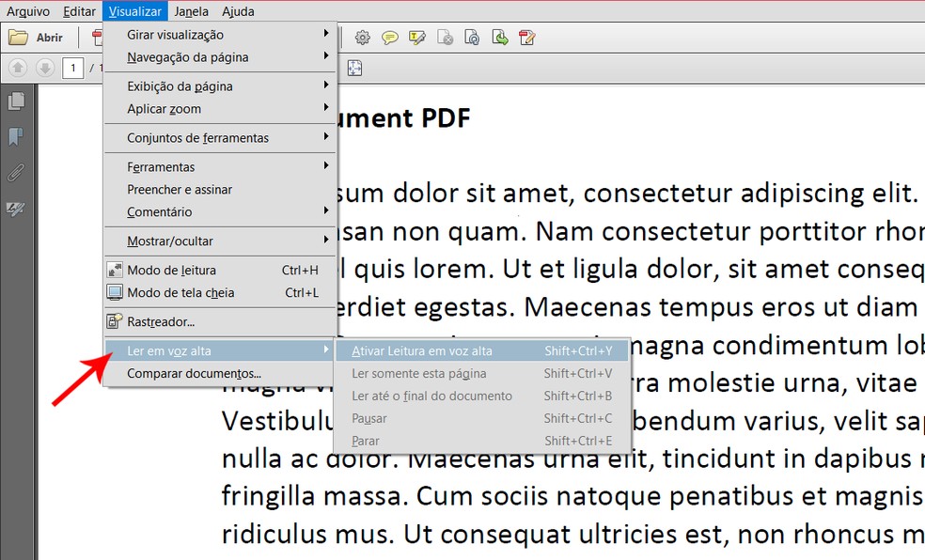Expand Mostrar/ocultar submenu

coord(220,241)
